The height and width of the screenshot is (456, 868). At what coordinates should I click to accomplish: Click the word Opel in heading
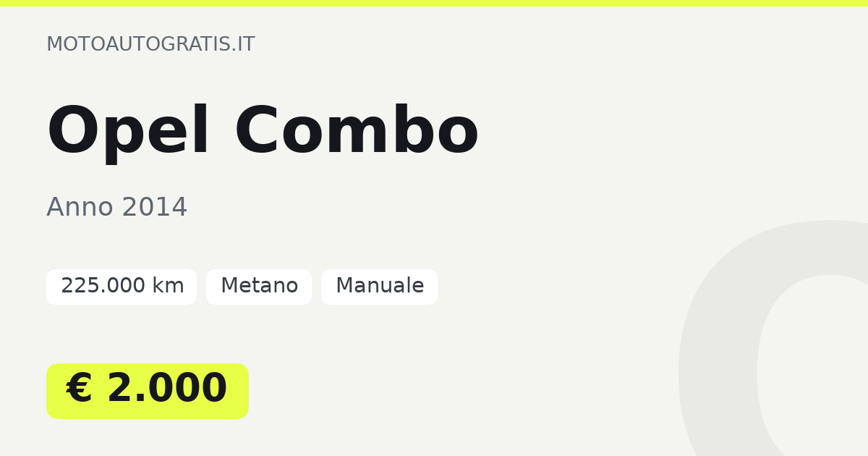(129, 132)
